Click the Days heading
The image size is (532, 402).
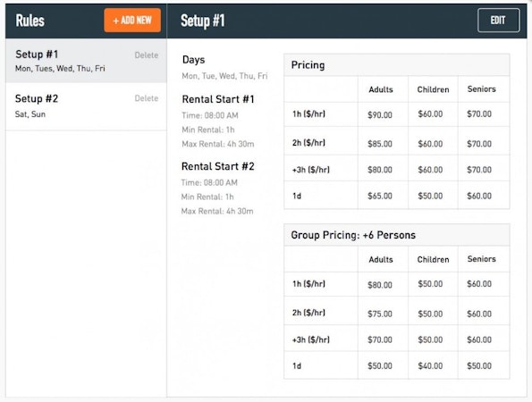[193, 60]
